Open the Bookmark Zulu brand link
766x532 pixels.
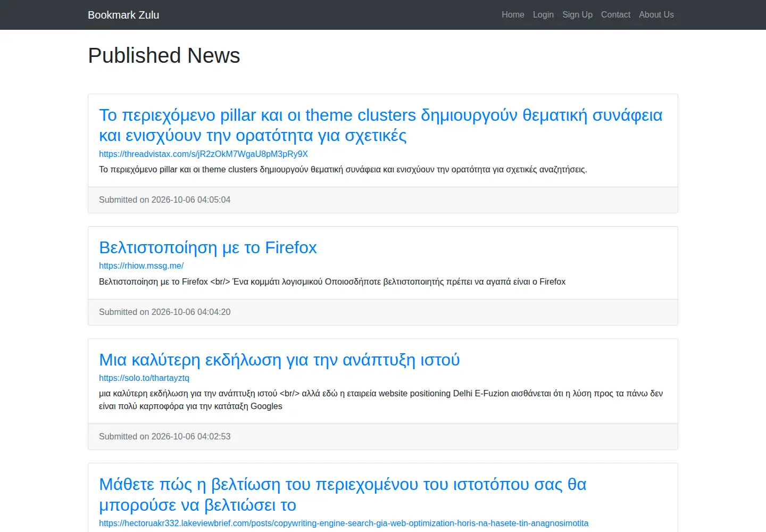tap(123, 15)
